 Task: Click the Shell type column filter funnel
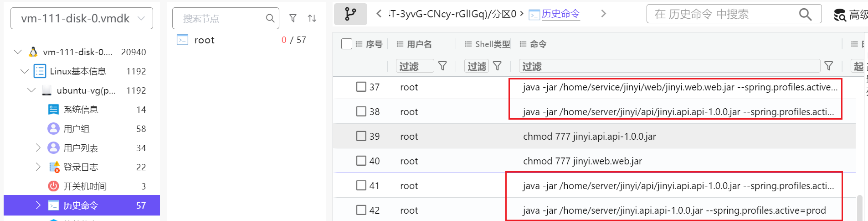pyautogui.click(x=497, y=66)
